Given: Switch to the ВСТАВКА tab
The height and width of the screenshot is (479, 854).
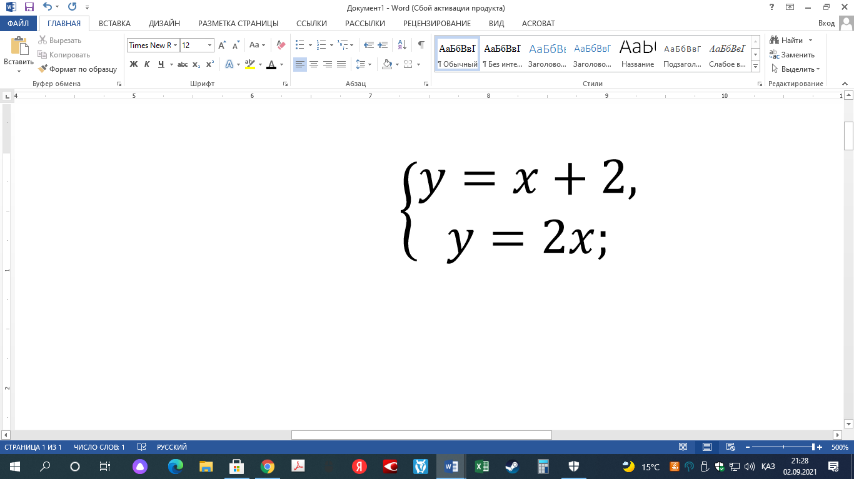Looking at the screenshot, I should point(114,23).
